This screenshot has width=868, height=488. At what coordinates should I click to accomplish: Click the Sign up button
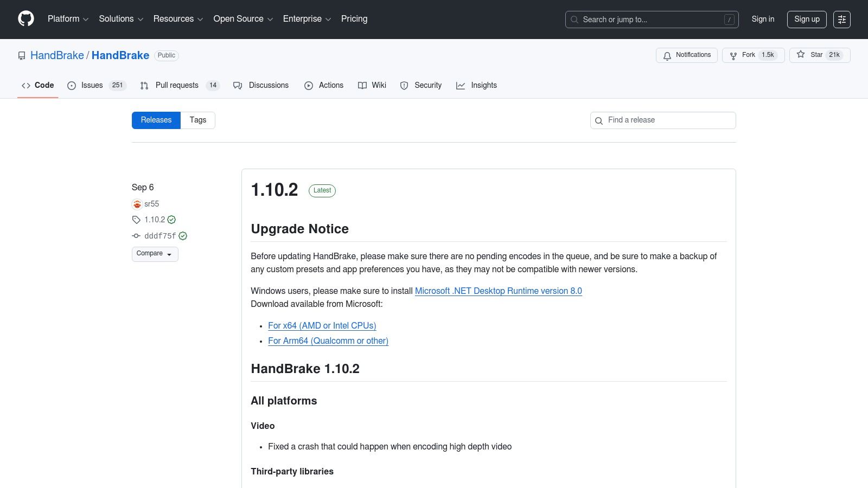coord(807,20)
